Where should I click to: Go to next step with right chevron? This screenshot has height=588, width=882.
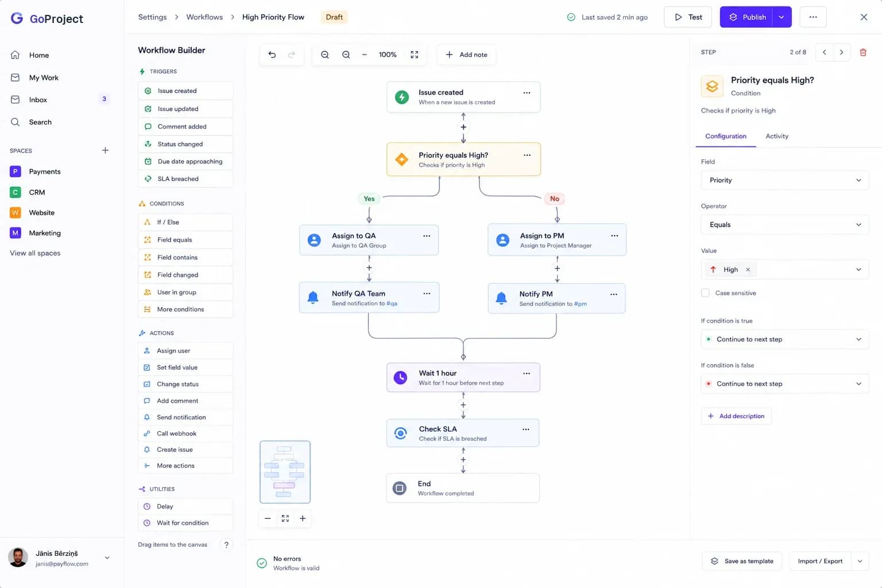click(x=842, y=52)
